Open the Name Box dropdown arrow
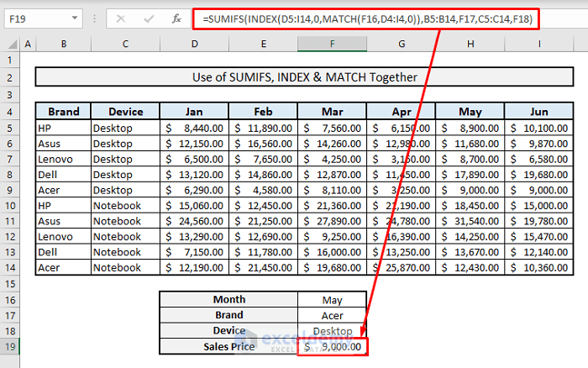The width and height of the screenshot is (588, 368). pos(75,18)
